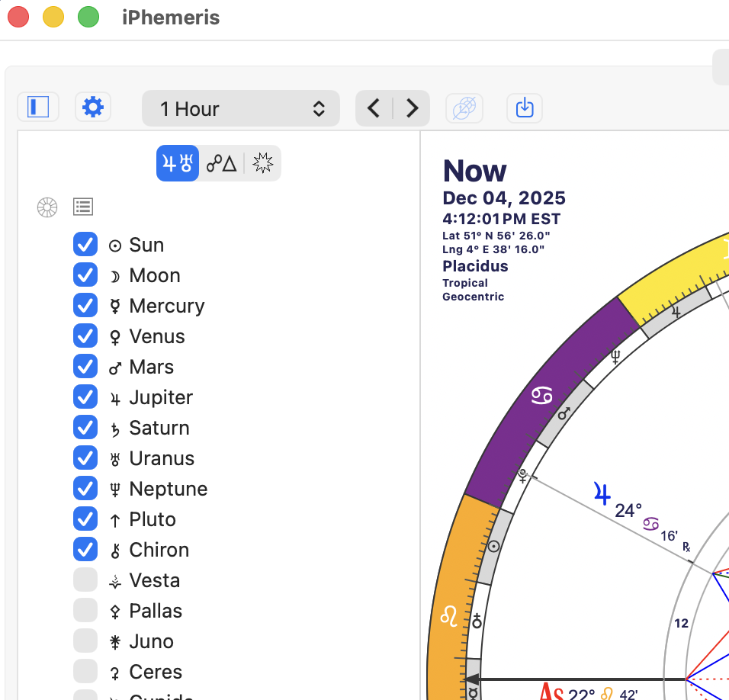Turn on the Juno checkbox
This screenshot has height=700, width=729.
85,641
